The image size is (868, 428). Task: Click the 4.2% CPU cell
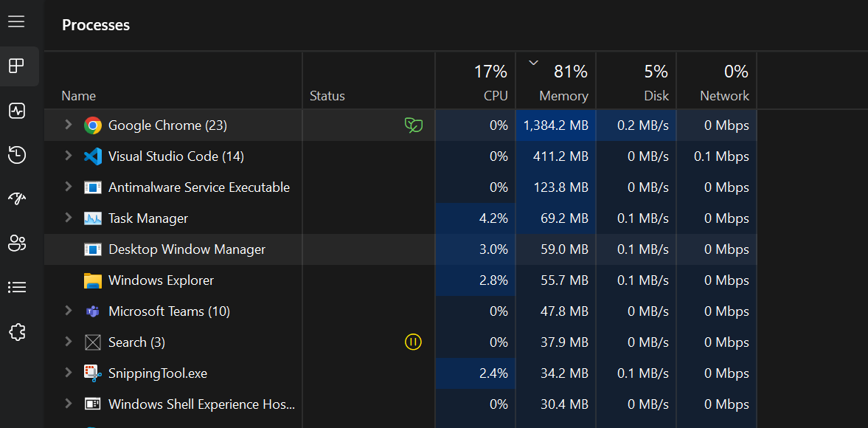(x=476, y=218)
